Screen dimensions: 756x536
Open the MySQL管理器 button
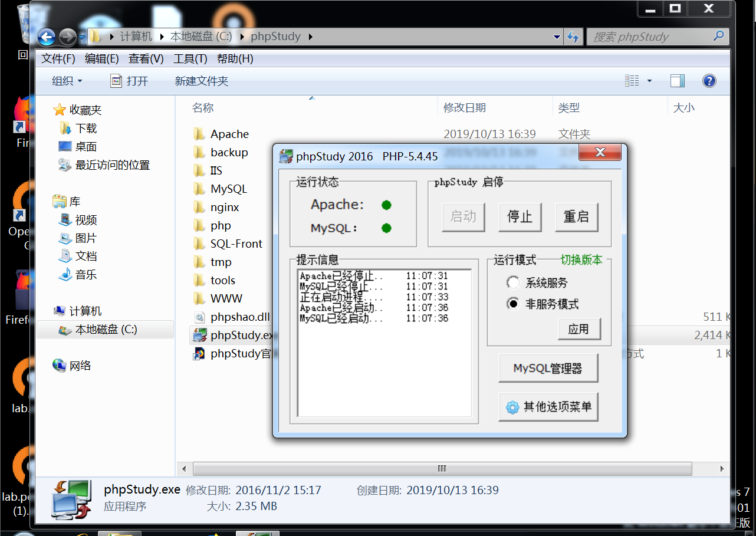point(548,369)
